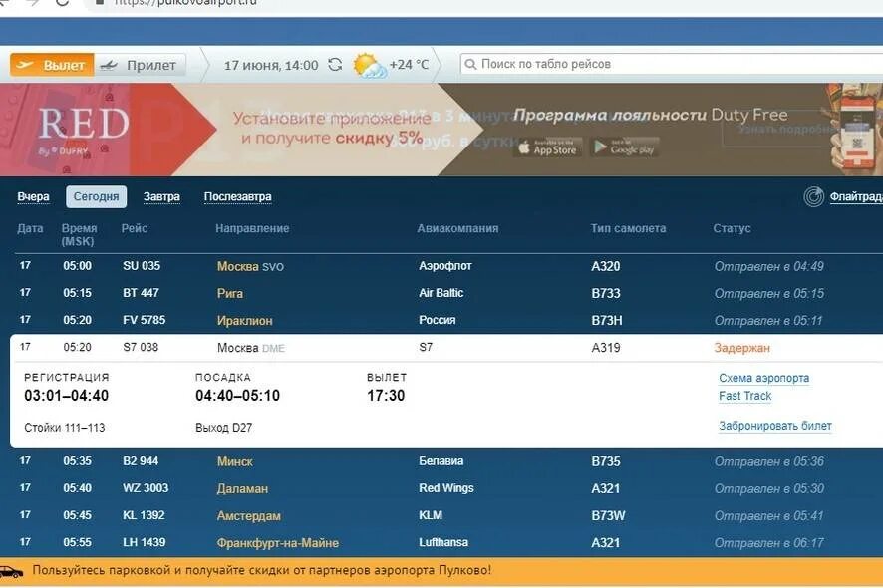Click Забронировать билет link
This screenshot has width=883, height=588.
coord(775,426)
